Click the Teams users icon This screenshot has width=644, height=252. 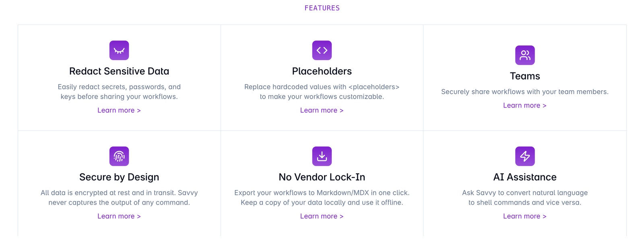(x=525, y=55)
